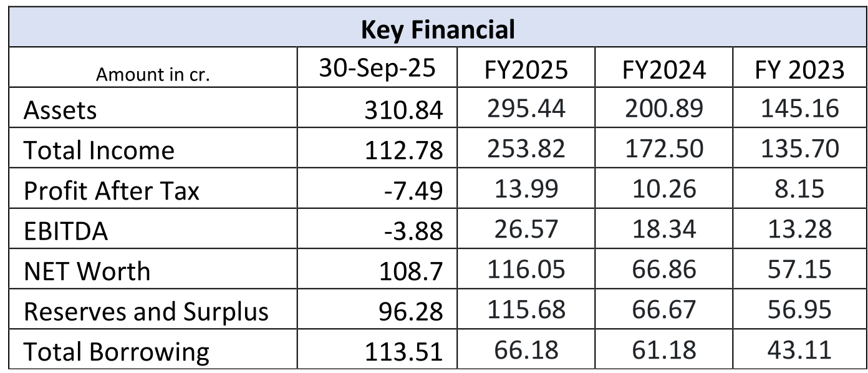Click the FY2024 column header

pos(663,70)
